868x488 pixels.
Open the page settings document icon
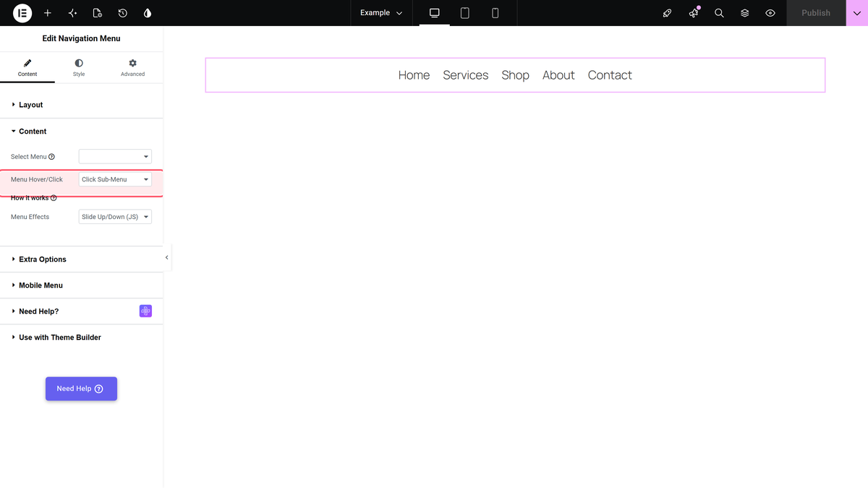click(98, 13)
